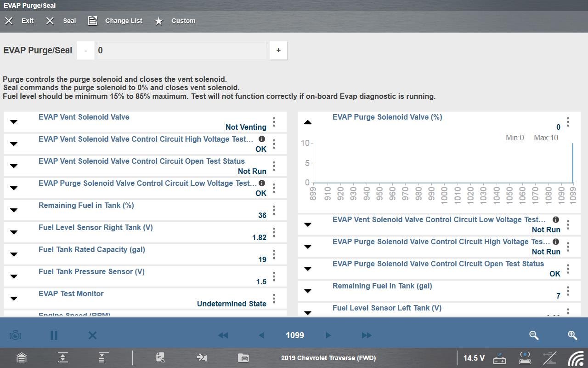Open options for Vent Open Test Status
588x368 pixels.
(274, 166)
